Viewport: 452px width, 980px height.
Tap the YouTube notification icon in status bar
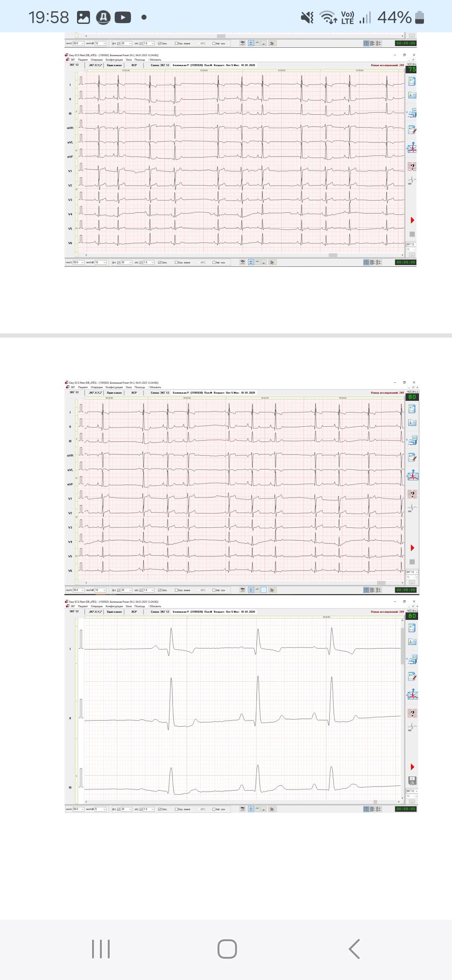click(x=123, y=17)
